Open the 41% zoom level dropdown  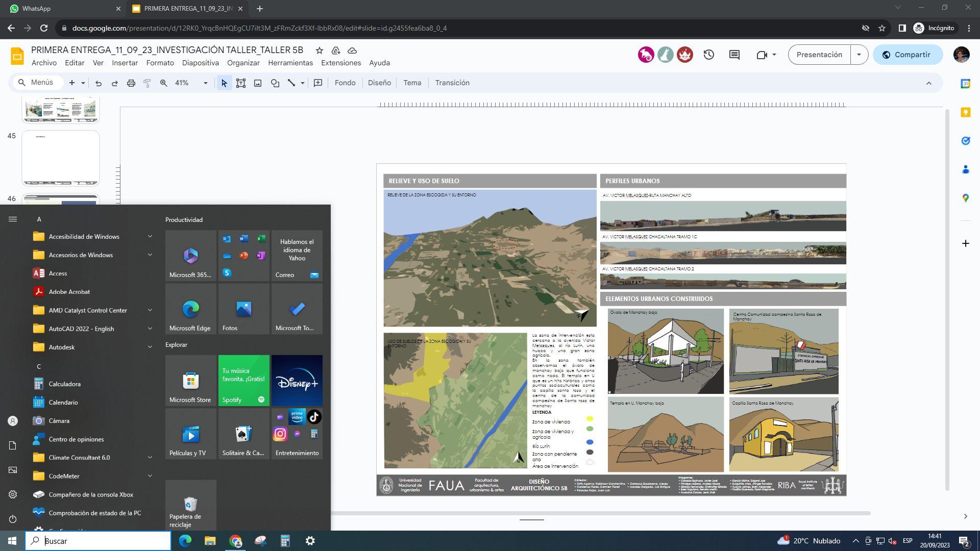click(x=205, y=83)
